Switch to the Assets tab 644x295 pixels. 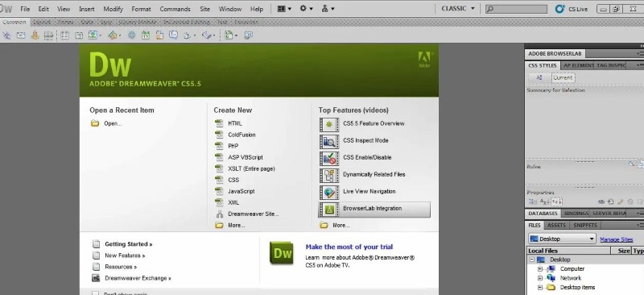[556, 225]
